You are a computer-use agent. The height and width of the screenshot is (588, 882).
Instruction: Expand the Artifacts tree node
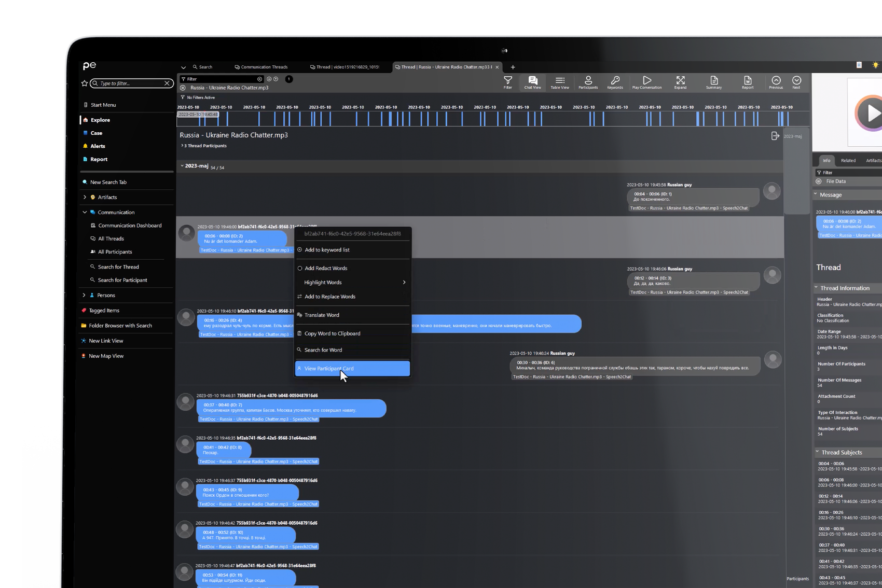(85, 197)
